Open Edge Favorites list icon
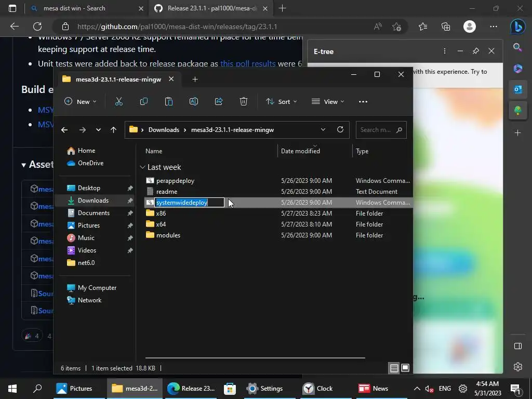532x399 pixels. click(x=423, y=26)
